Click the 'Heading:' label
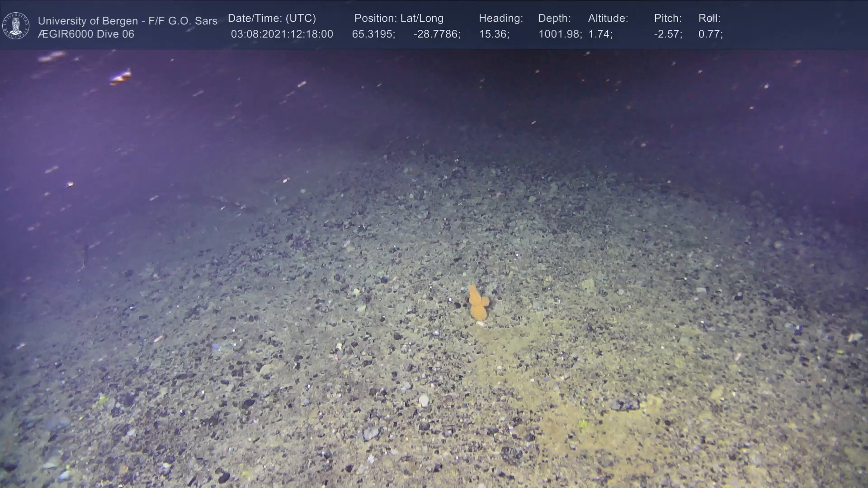The height and width of the screenshot is (488, 868). pyautogui.click(x=500, y=19)
